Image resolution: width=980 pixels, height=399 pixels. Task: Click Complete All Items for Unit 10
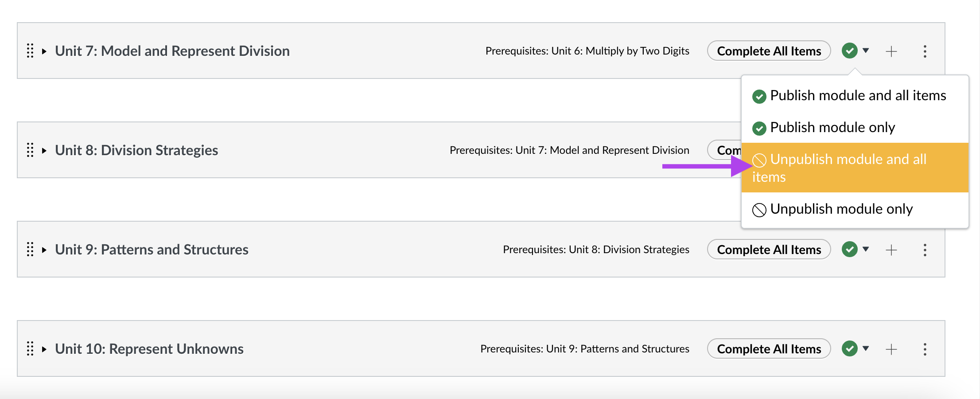click(x=769, y=349)
